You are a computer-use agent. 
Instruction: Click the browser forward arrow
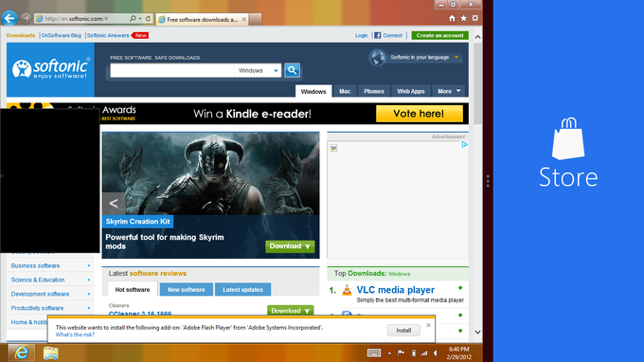26,18
